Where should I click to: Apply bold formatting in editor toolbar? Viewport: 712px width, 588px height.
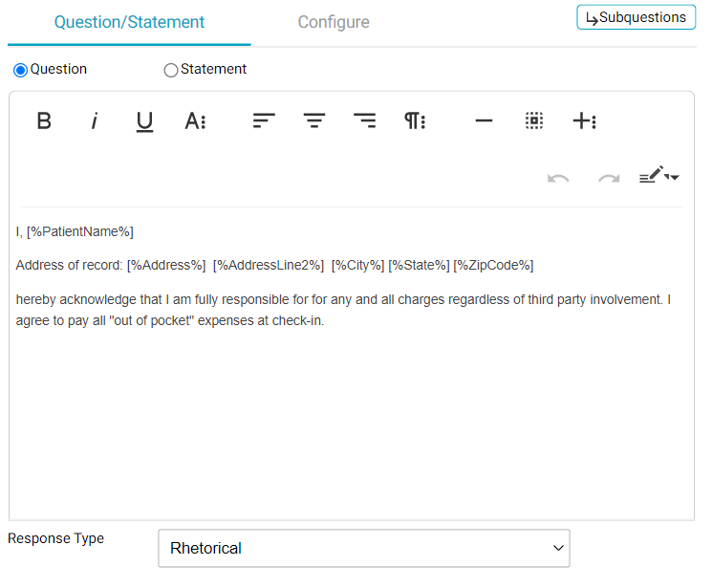44,121
